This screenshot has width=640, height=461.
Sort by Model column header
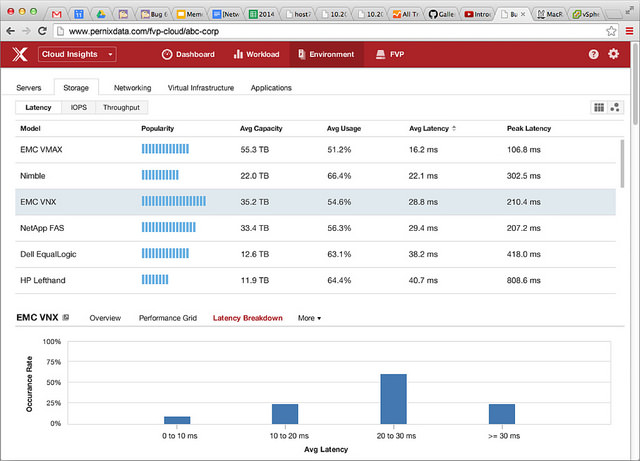(30, 128)
